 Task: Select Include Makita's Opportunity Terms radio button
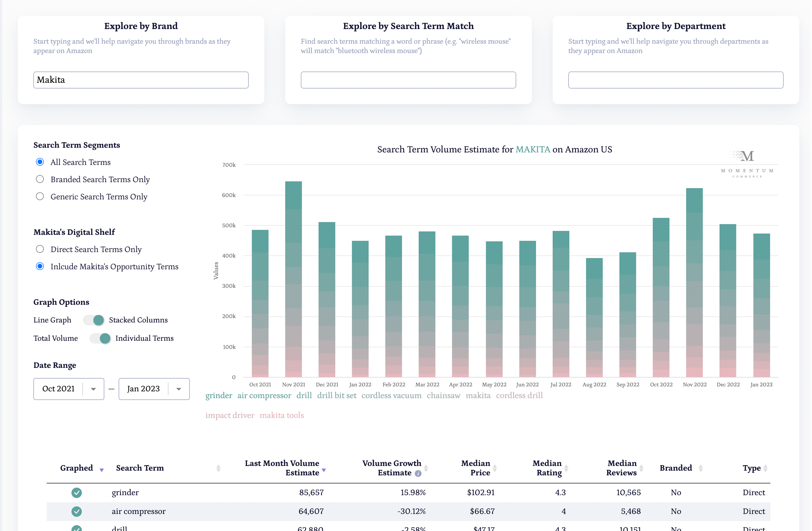point(40,266)
